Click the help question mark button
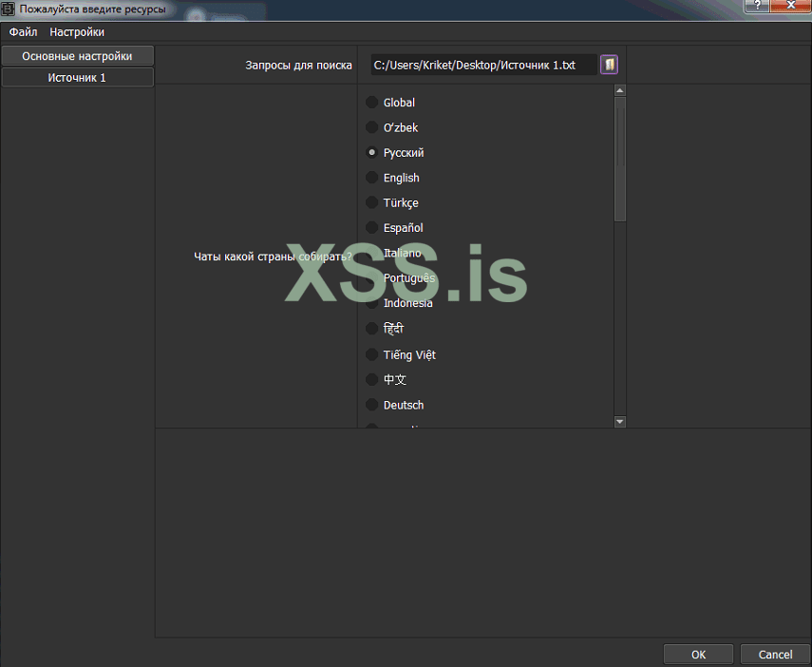Screen dimensions: 812x667 (x=758, y=6)
